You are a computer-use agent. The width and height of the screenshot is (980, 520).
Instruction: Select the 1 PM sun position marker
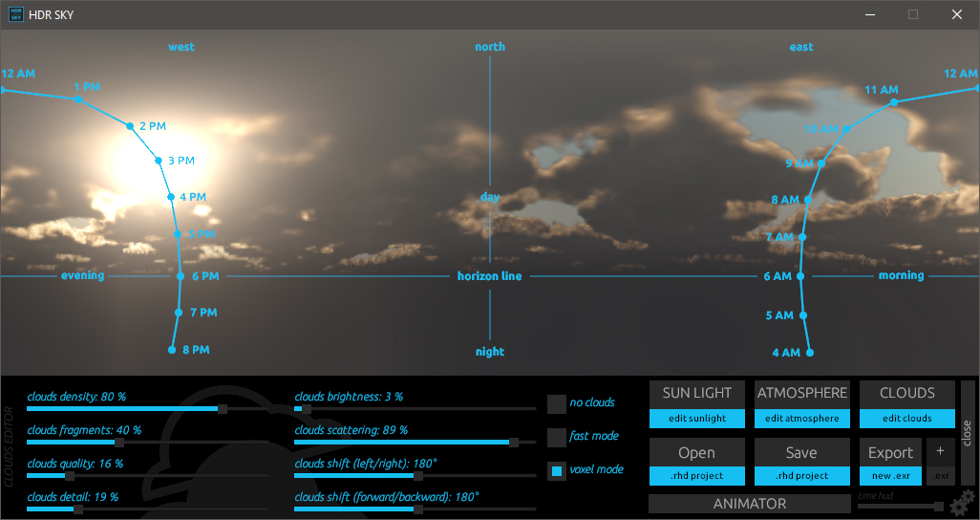coord(78,98)
